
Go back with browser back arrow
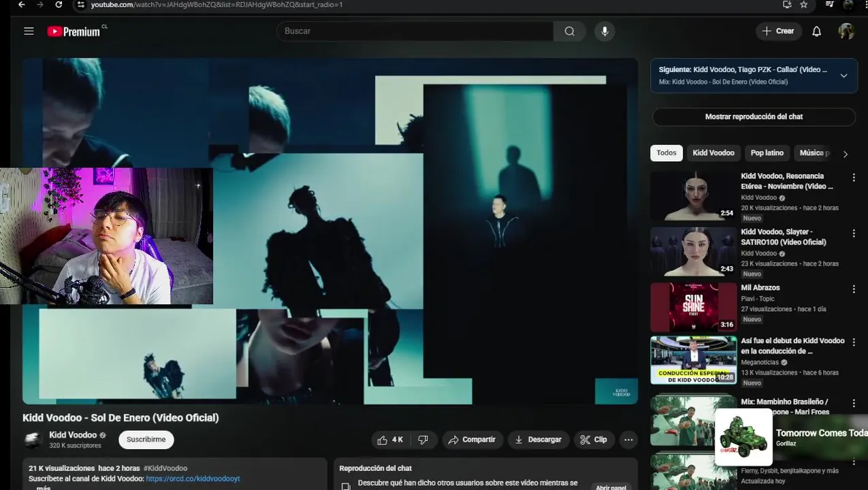coord(21,5)
